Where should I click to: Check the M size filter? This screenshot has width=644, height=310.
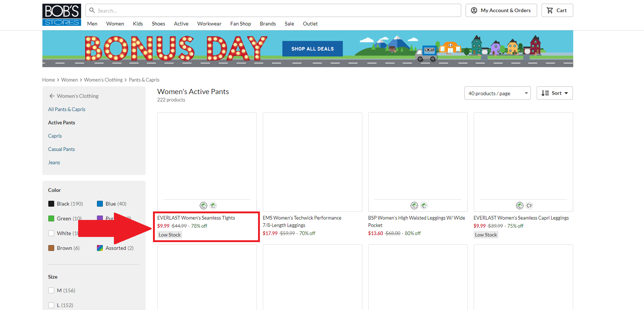(x=51, y=290)
